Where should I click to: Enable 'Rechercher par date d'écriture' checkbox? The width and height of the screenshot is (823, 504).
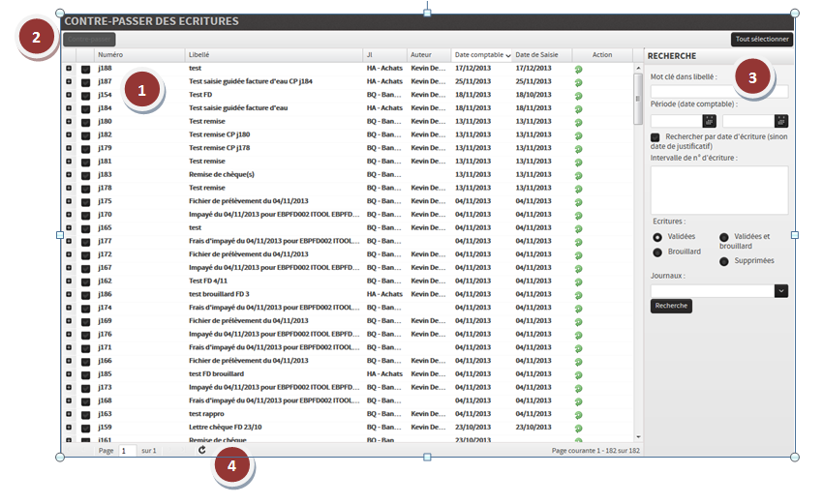point(655,137)
